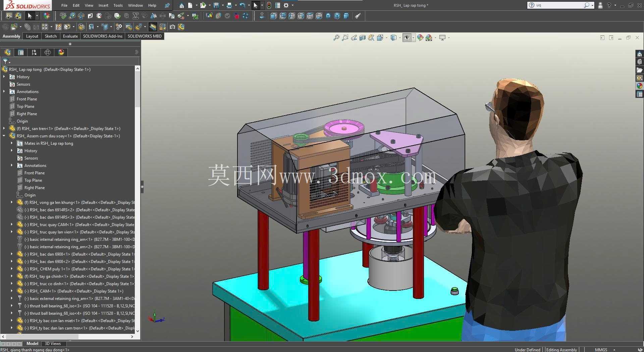Print the document via printer icon
This screenshot has height=352, width=644.
click(229, 5)
